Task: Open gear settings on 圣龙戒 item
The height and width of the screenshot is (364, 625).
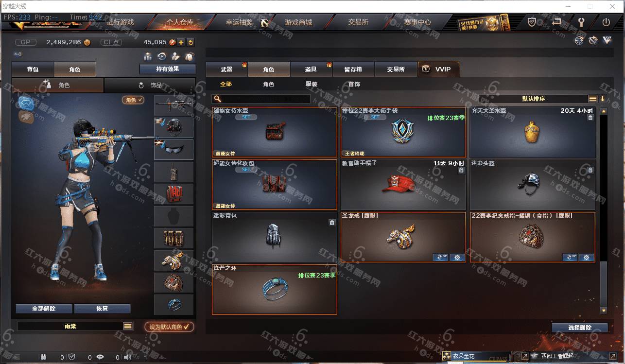Action: pyautogui.click(x=457, y=258)
